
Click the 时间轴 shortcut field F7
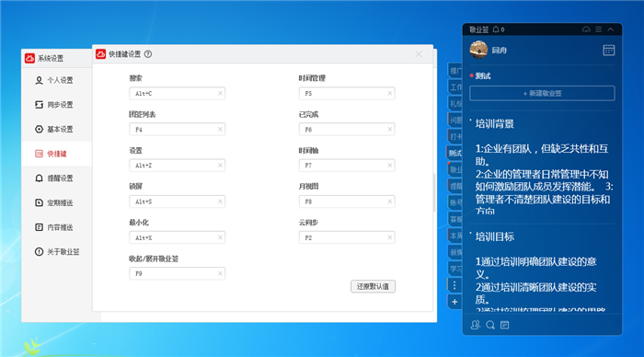(347, 165)
